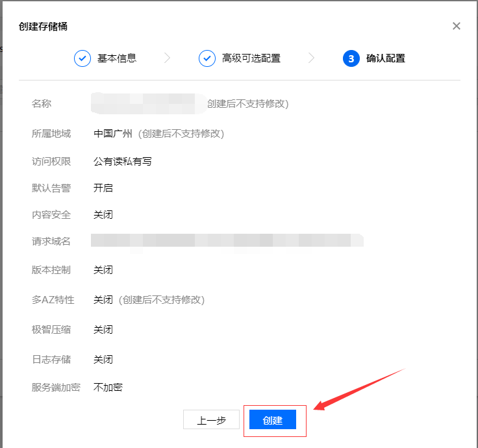
Task: Click the blurred bucket name value
Action: coord(144,103)
